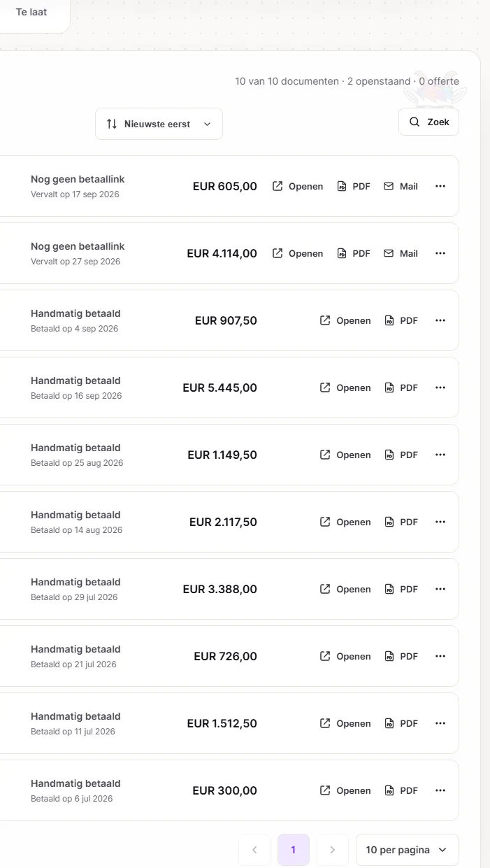Download PDF for EUR 4.114,00 invoice
Screen dimensions: 490x868
[x=354, y=253]
